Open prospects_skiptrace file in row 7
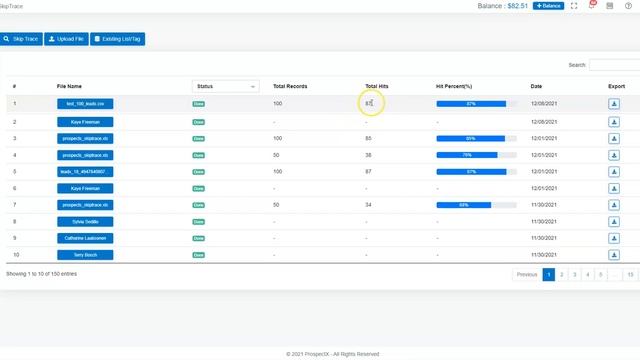 (85, 205)
